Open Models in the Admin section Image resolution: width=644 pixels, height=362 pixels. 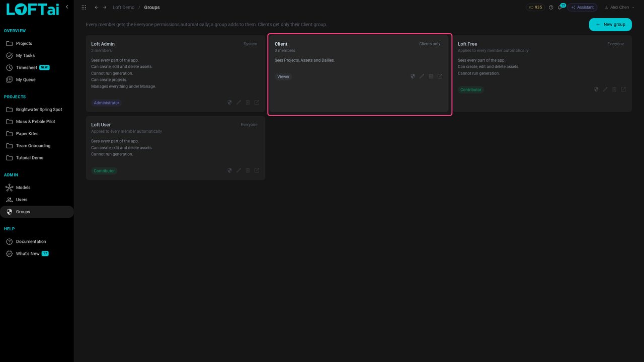[x=37, y=188]
